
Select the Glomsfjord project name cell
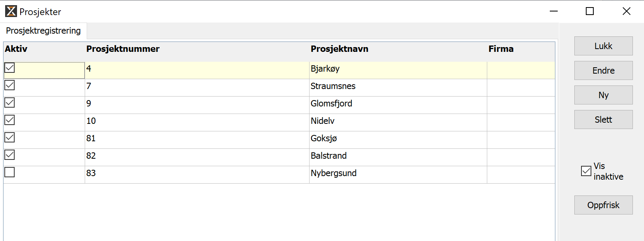(331, 104)
